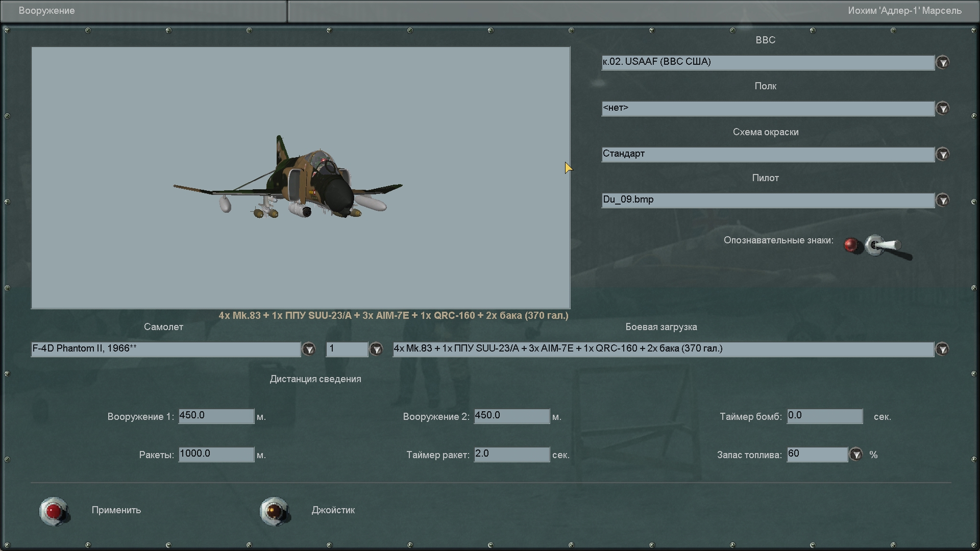Open the ВВС air force dropdown arrow
The image size is (980, 551).
tap(943, 62)
